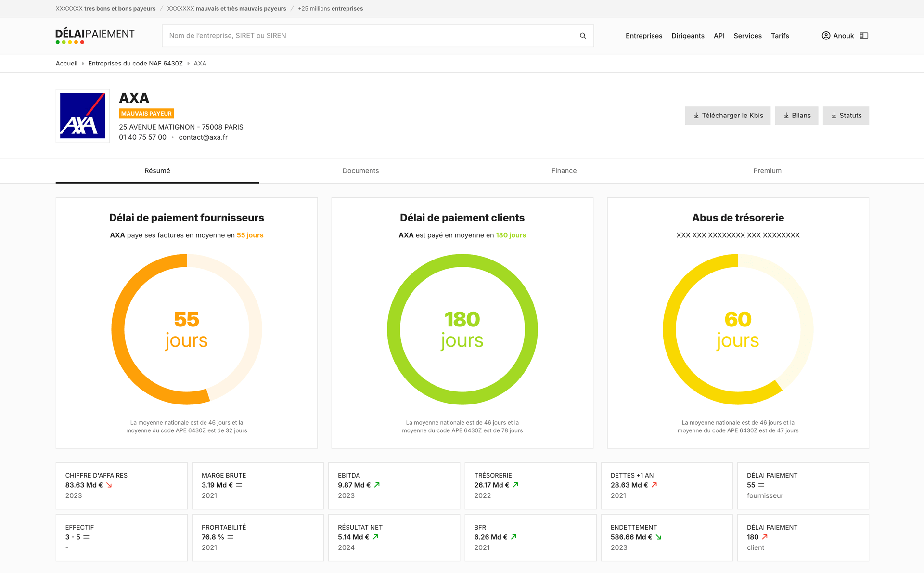The image size is (924, 573).
Task: Click the green arrow on the Endettement card
Action: pyautogui.click(x=658, y=537)
